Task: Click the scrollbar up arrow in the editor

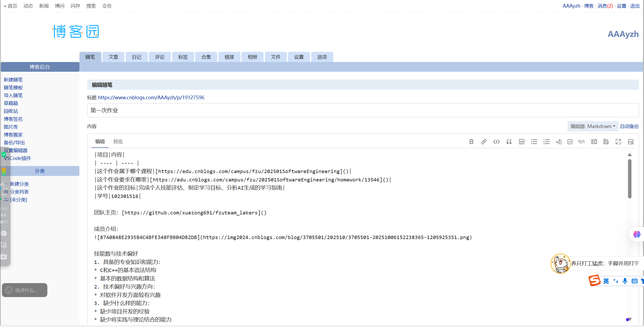Action: point(630,155)
